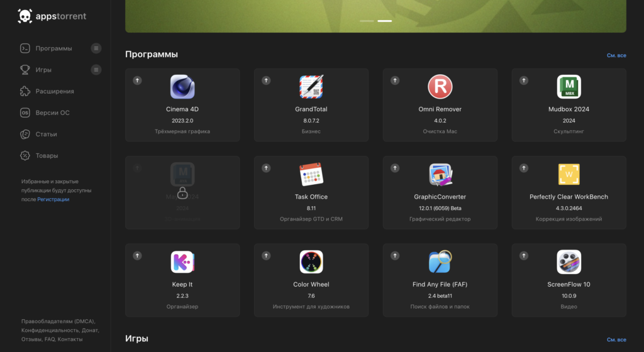Viewport: 644px width, 352px height.
Task: Click the Органайзер GTD и CRM label
Action: [x=311, y=219]
